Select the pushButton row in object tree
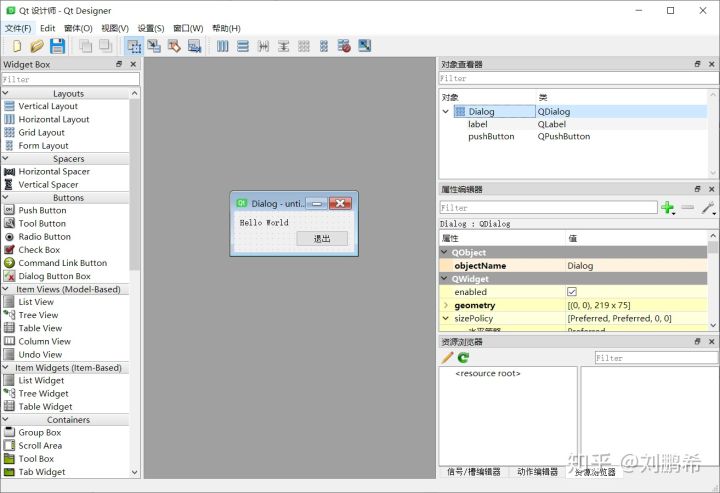Viewport: 720px width, 493px height. (x=574, y=136)
